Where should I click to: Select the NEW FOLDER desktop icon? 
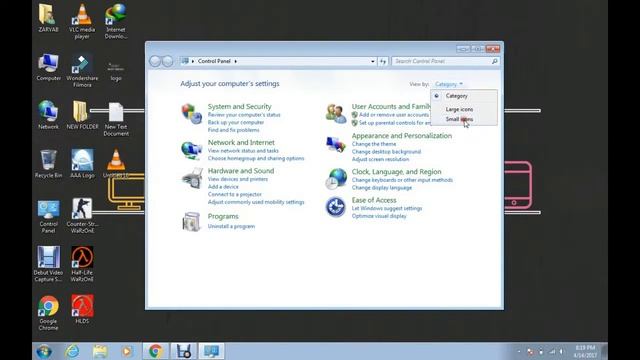click(82, 115)
